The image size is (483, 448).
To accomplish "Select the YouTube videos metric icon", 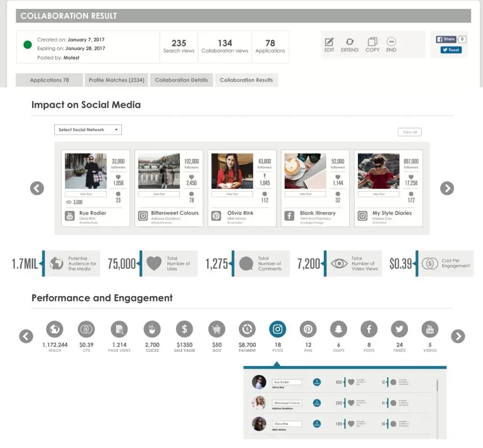I will click(429, 329).
